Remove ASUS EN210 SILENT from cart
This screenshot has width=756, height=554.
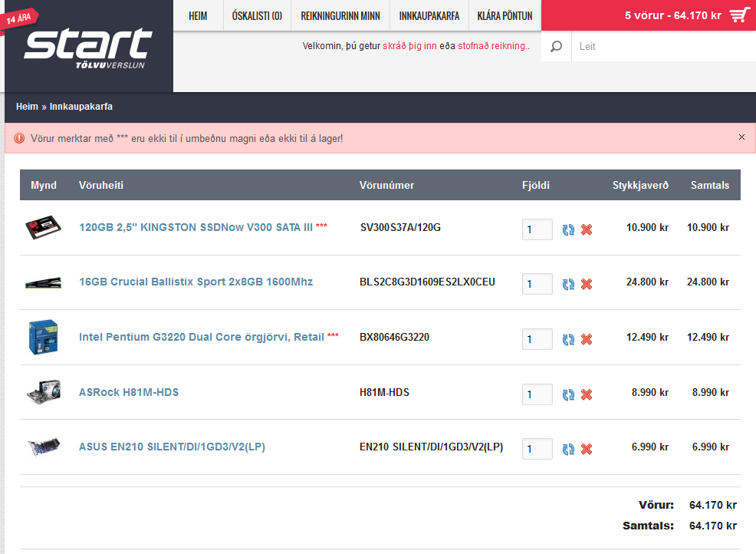pyautogui.click(x=587, y=449)
